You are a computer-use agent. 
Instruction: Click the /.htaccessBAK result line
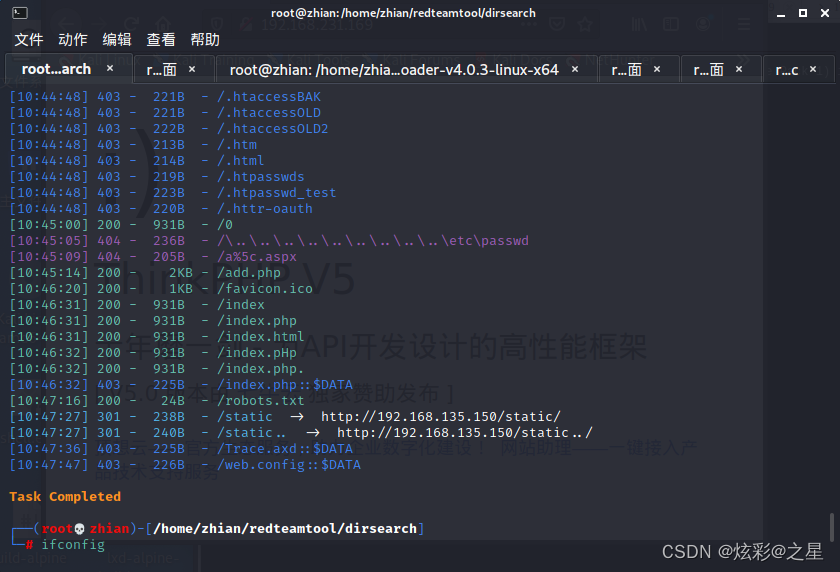pos(165,97)
